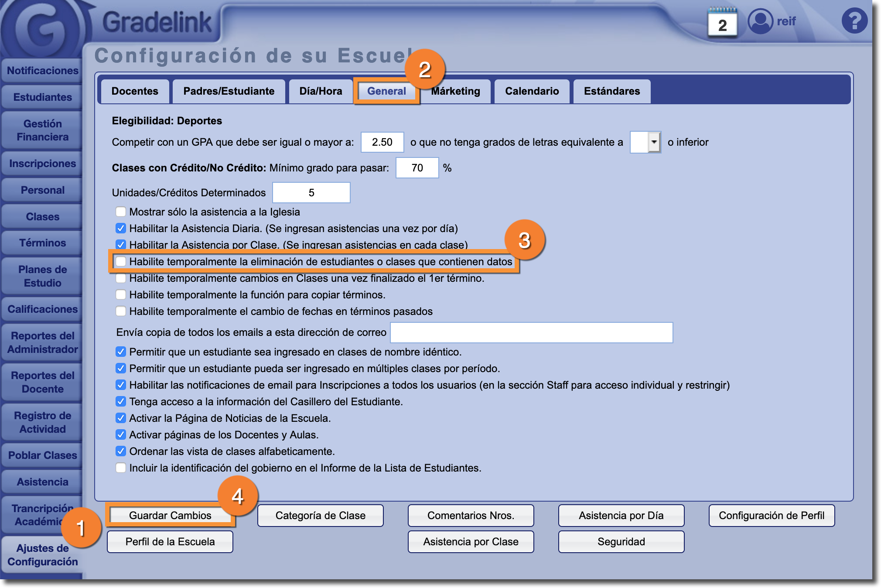Screen dimensions: 881x588
Task: Open the letter grade equivalent dropdown
Action: pyautogui.click(x=653, y=142)
